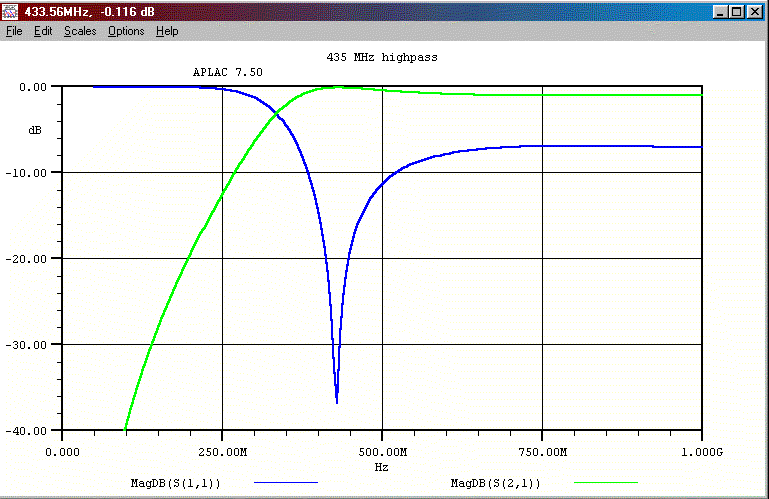Open the Help menu
Screen dimensions: 769x499
pyautogui.click(x=167, y=31)
